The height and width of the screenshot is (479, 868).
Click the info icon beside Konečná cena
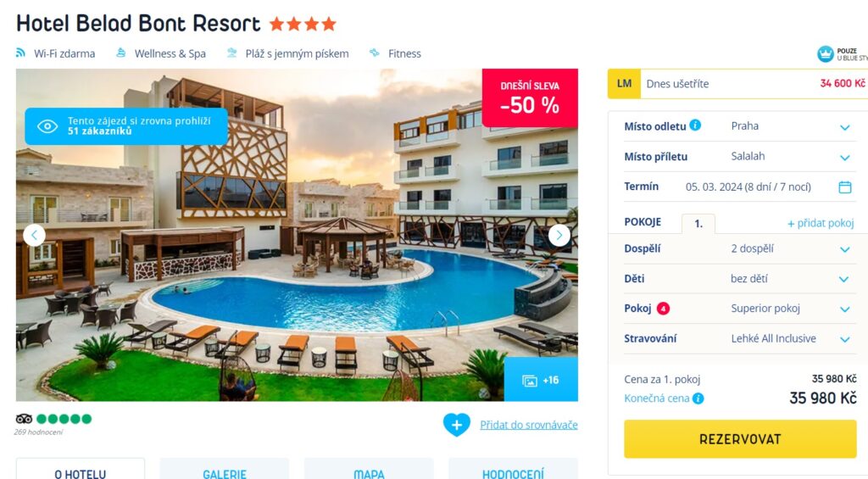[698, 398]
